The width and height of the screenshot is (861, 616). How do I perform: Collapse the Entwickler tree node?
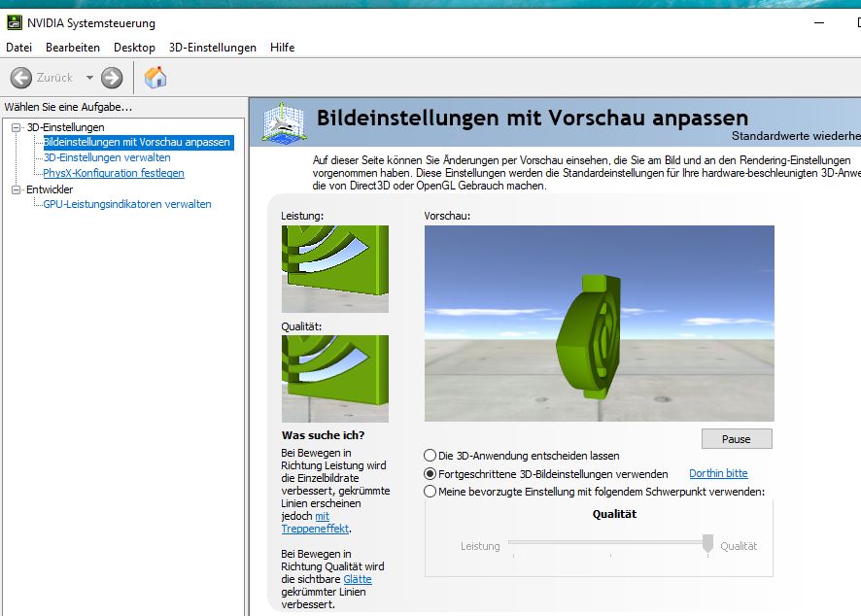(x=16, y=189)
